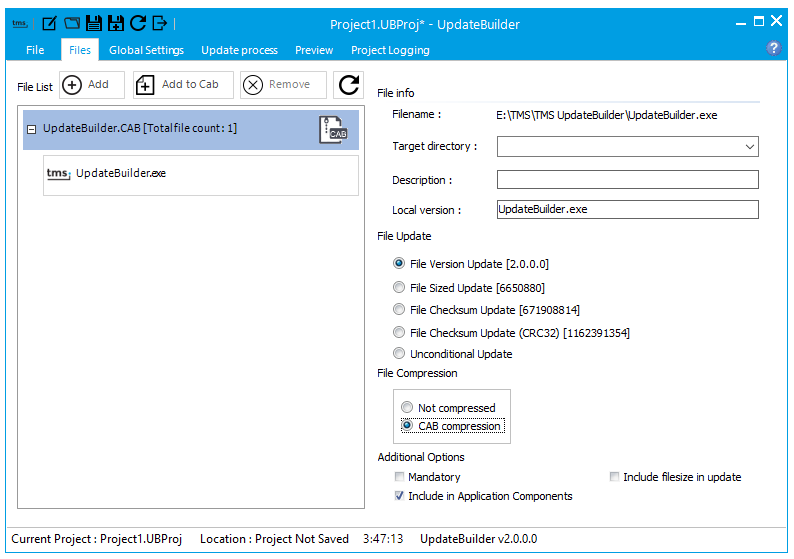Collapse the UpdateBuilder.CAB tree node
The width and height of the screenshot is (794, 559).
click(31, 130)
